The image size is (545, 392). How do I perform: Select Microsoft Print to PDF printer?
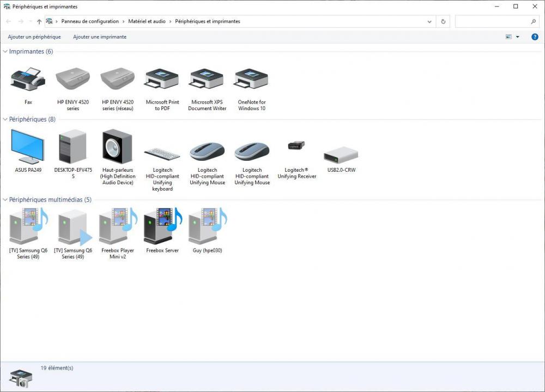click(x=162, y=79)
